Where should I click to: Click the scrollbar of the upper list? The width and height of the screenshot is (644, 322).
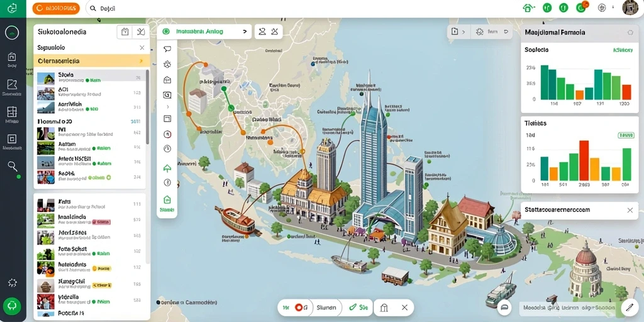147,107
